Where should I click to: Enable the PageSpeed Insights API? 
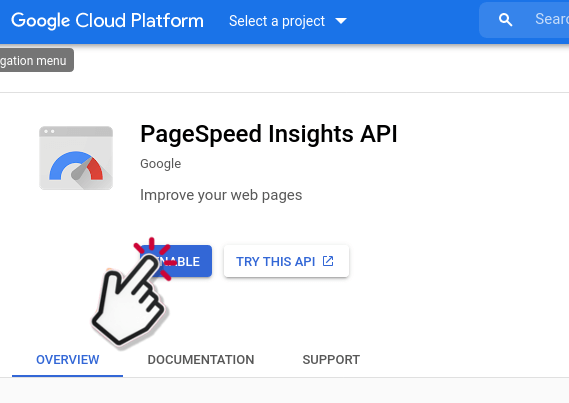tap(176, 261)
